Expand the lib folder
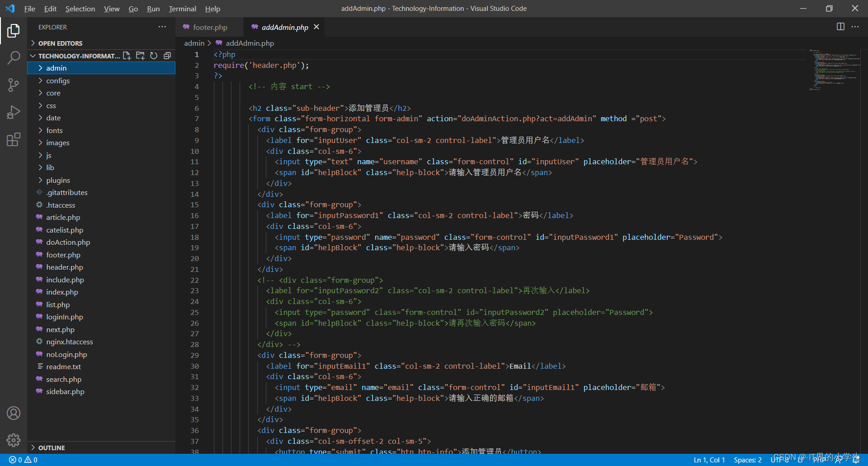868x466 pixels. pos(101,167)
